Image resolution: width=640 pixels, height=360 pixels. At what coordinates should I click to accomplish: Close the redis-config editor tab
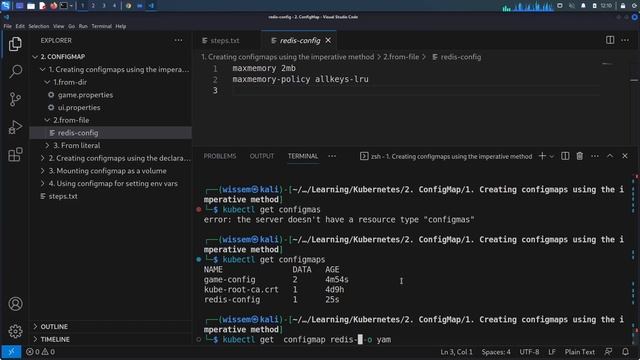328,40
